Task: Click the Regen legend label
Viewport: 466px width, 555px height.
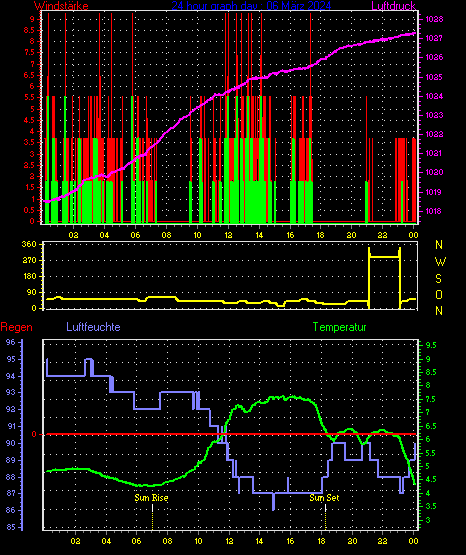Action: click(x=16, y=327)
